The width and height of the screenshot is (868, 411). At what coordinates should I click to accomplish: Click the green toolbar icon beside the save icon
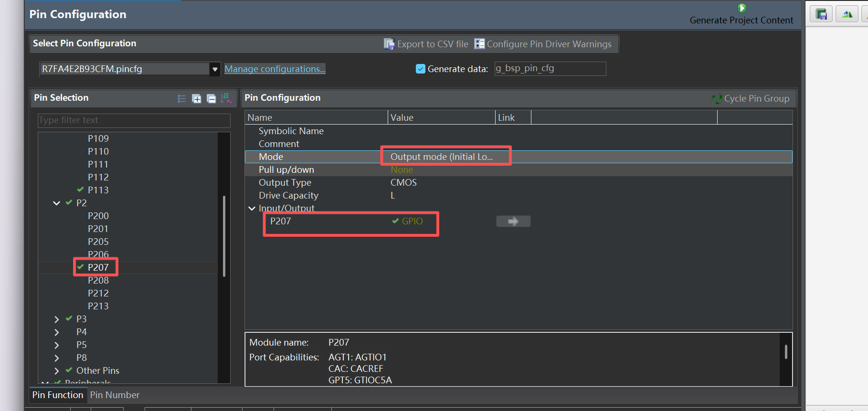pos(847,14)
